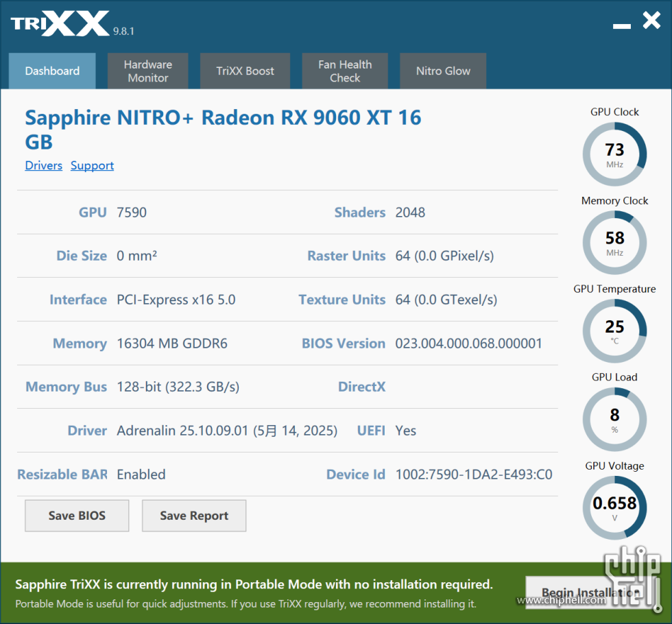
Task: Open the Support link
Action: click(92, 165)
